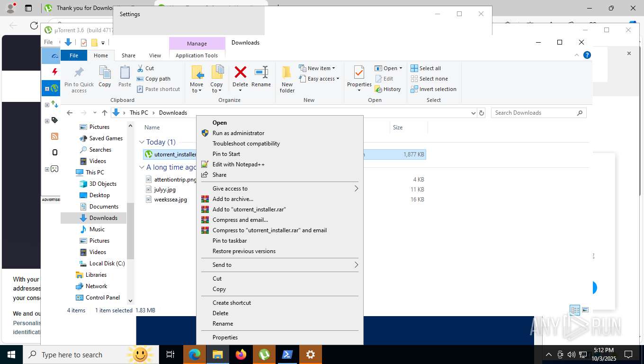Collapse the Today (1) group
The width and height of the screenshot is (644, 364).
142,142
